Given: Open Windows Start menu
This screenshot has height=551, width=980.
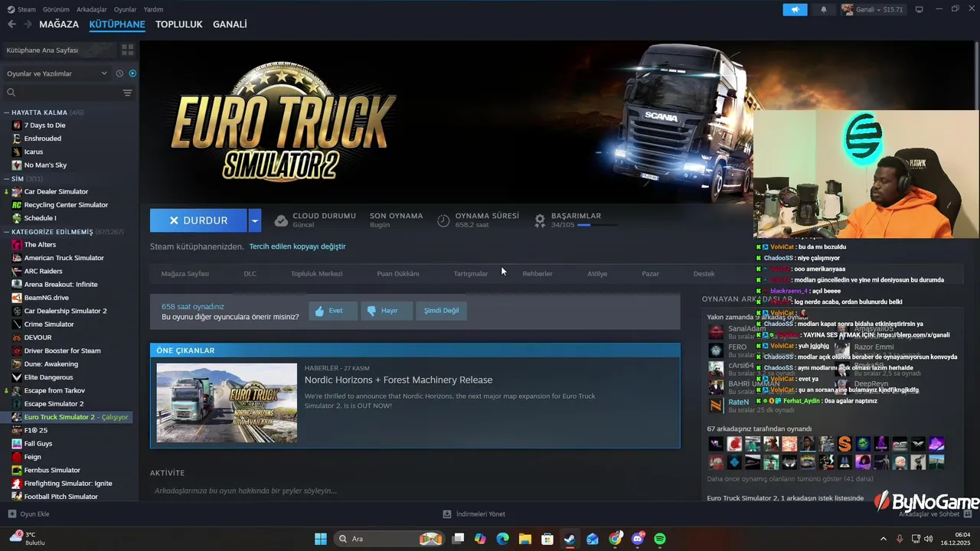Looking at the screenshot, I should coord(321,539).
